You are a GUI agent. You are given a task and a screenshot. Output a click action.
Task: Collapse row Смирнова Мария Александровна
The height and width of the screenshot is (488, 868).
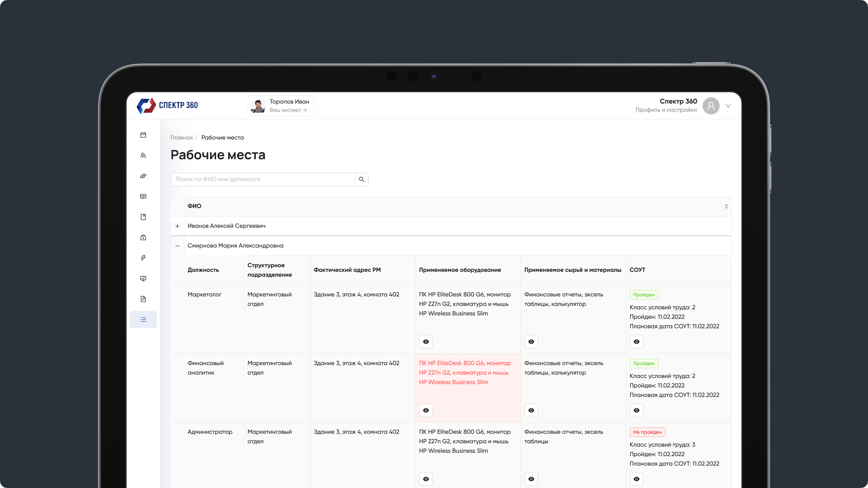pyautogui.click(x=178, y=246)
